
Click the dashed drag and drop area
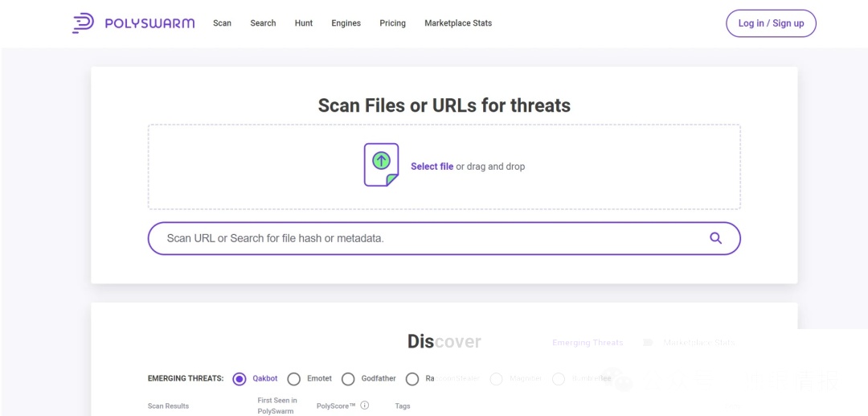(x=444, y=167)
